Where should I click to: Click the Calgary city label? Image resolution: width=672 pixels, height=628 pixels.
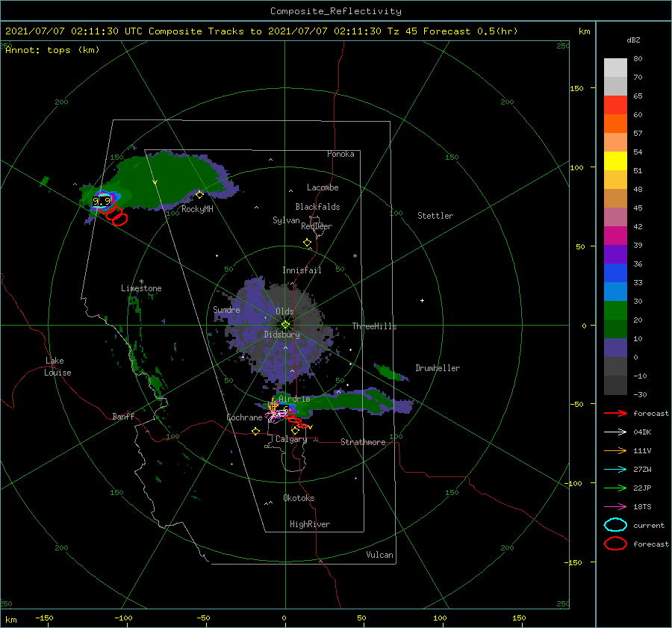tap(291, 439)
